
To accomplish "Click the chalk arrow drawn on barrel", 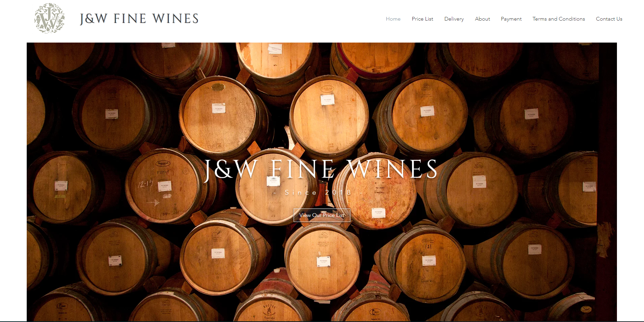I will coord(153,202).
